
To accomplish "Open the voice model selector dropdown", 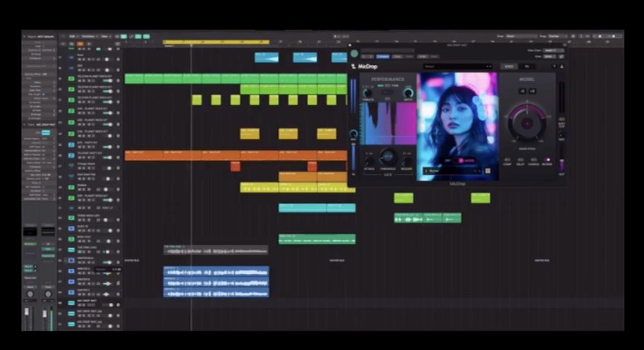I will (452, 170).
